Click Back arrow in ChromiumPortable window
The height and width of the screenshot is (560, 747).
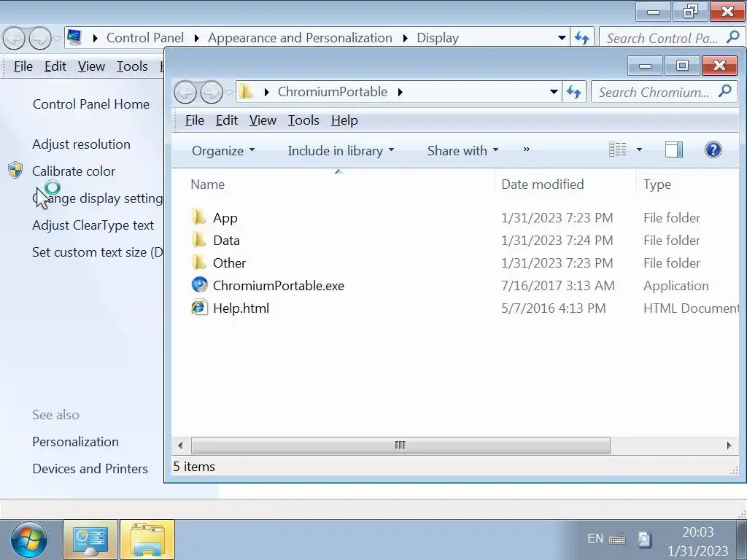[x=185, y=92]
